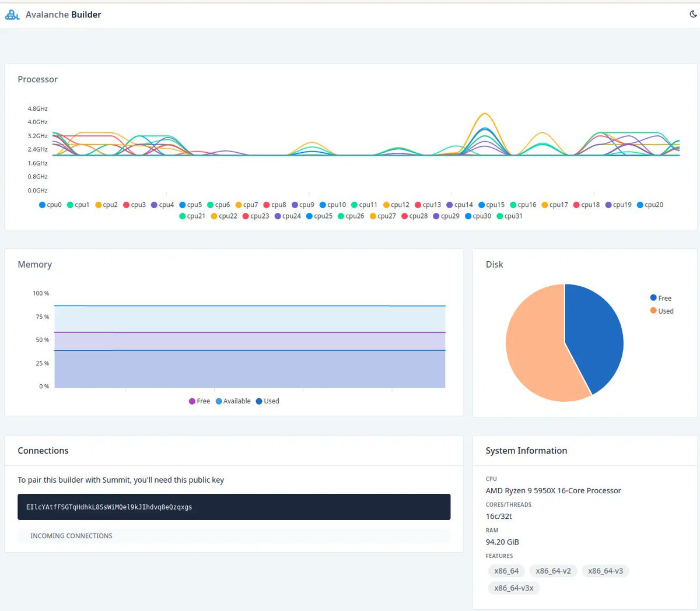
Task: Hide cpu21 series via legend
Action: pyautogui.click(x=192, y=216)
